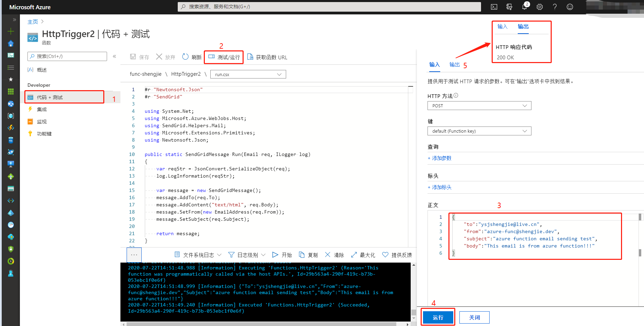Screen dimensions: 644x326
Task: Open portal settings gear icon
Action: coord(540,7)
